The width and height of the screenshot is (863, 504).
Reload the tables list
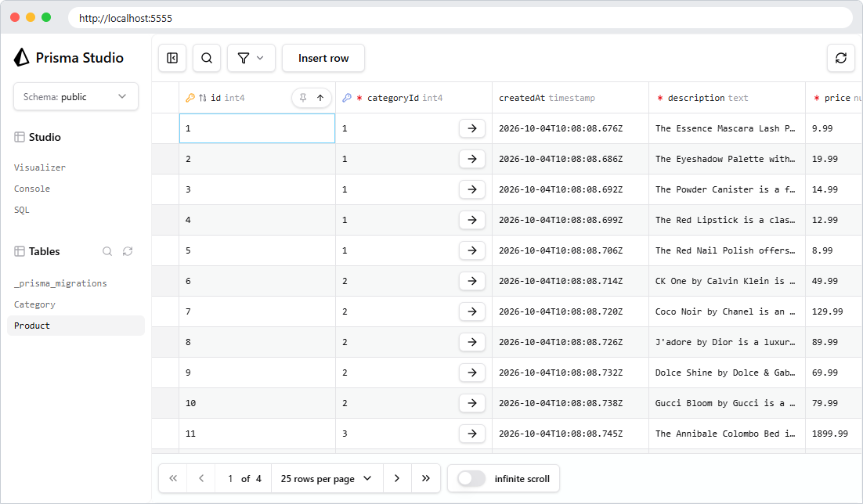pyautogui.click(x=128, y=251)
